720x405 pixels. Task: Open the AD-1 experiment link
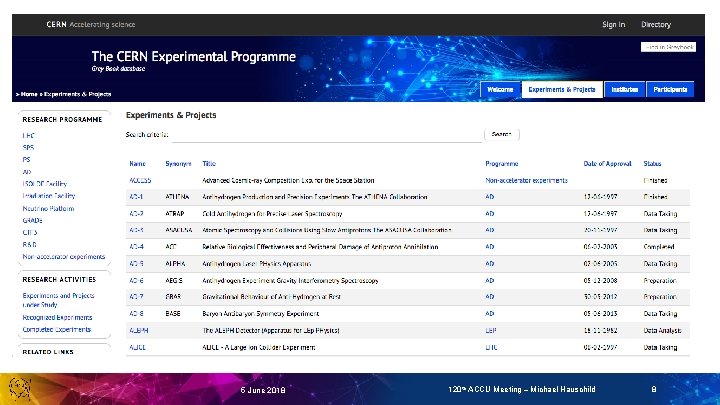coord(136,197)
